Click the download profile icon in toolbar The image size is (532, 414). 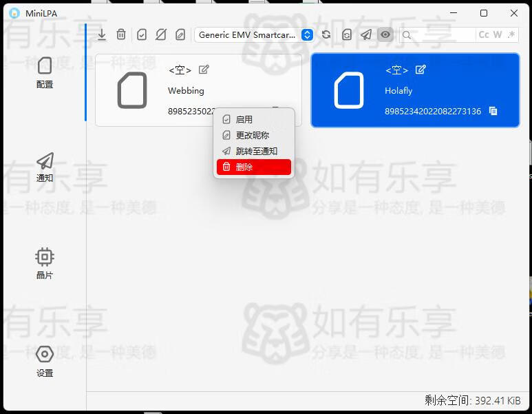[102, 34]
